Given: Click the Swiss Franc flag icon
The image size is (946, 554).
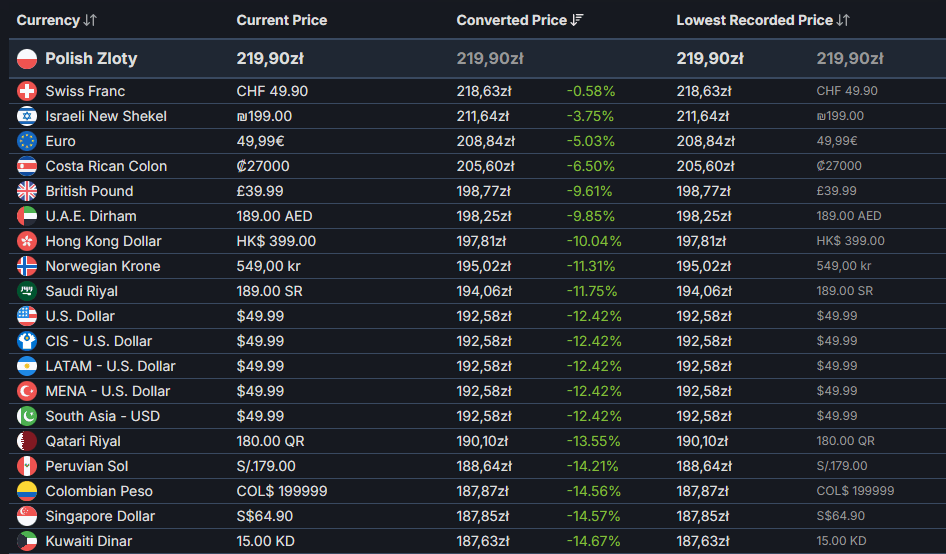Looking at the screenshot, I should click(x=27, y=91).
